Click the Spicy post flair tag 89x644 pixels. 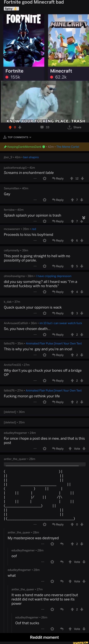[x=11, y=9]
